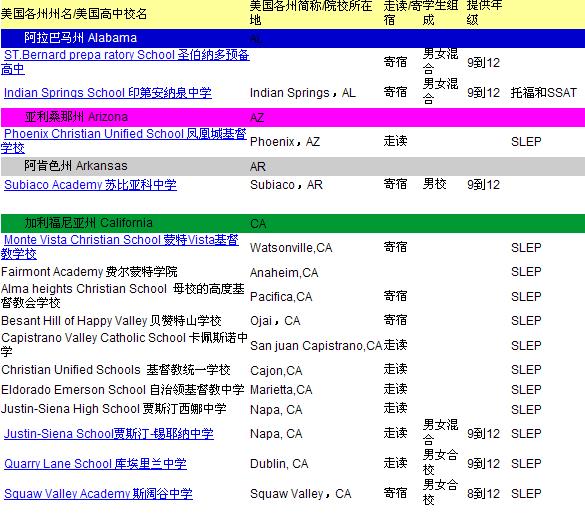Click column header 美国各州简称/院校所在地

coord(311,13)
